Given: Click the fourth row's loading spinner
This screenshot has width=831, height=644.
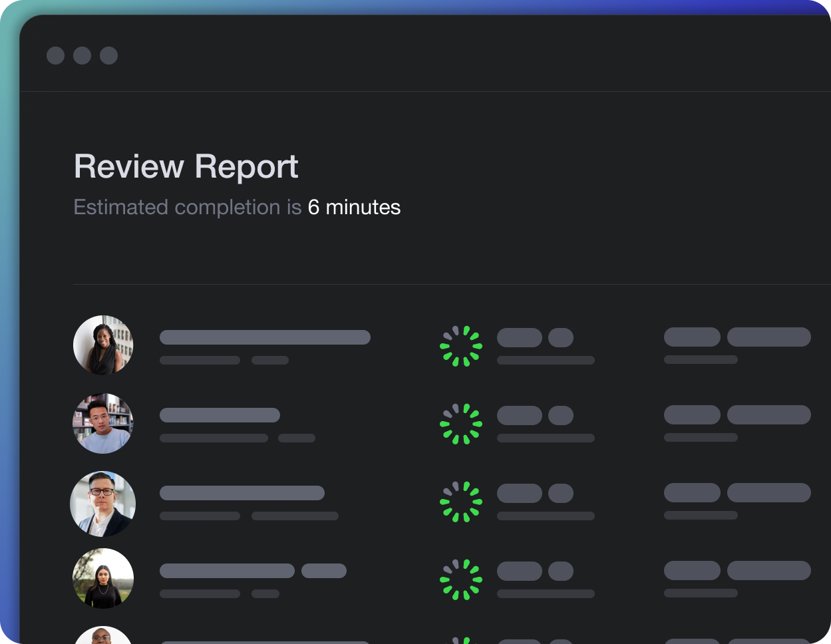Looking at the screenshot, I should [460, 579].
